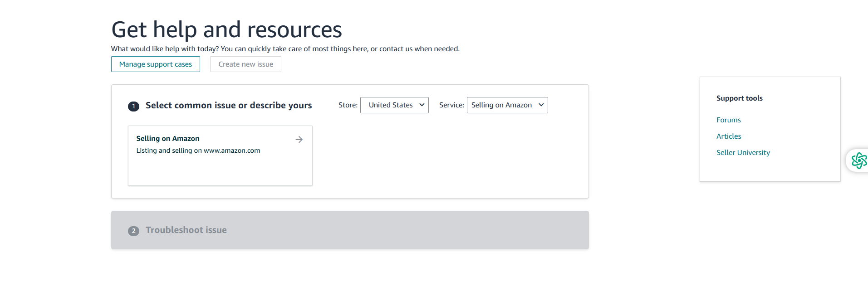Select the Selling on Amazon issue card
Viewport: 868px width, 281px height.
(x=220, y=155)
